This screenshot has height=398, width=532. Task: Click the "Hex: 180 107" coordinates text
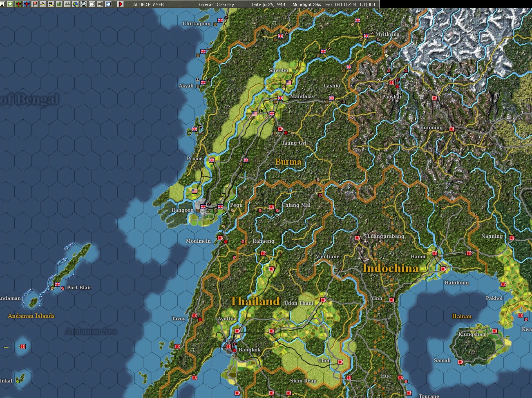pyautogui.click(x=338, y=4)
